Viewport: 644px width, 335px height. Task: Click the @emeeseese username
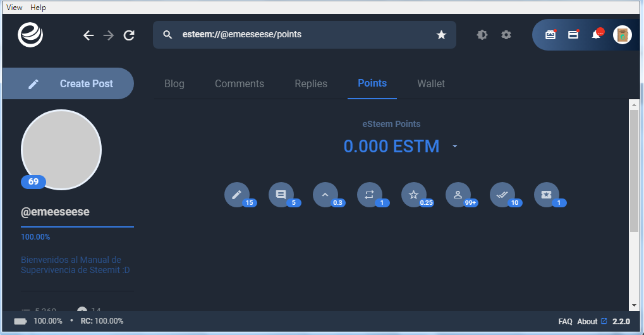(55, 212)
